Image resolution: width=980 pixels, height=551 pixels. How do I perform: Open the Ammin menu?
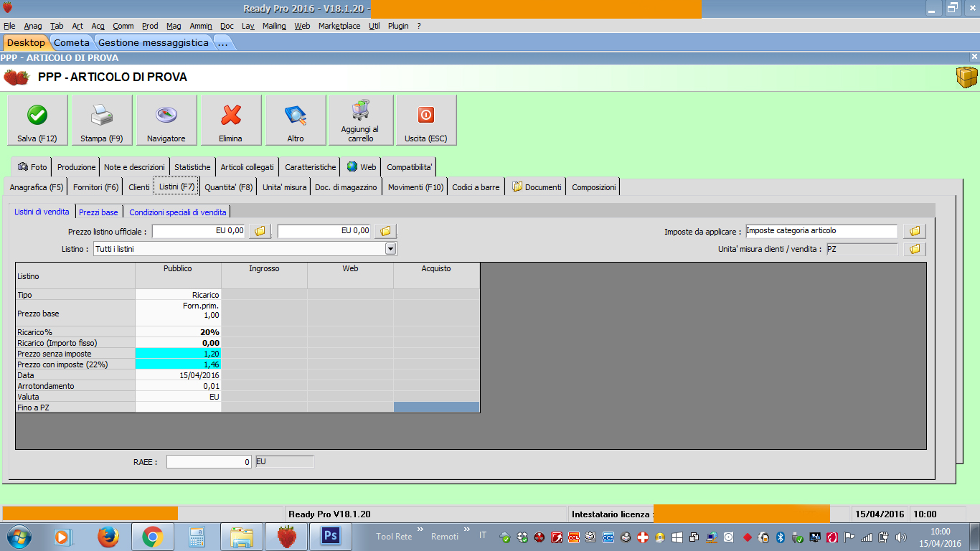(x=201, y=26)
